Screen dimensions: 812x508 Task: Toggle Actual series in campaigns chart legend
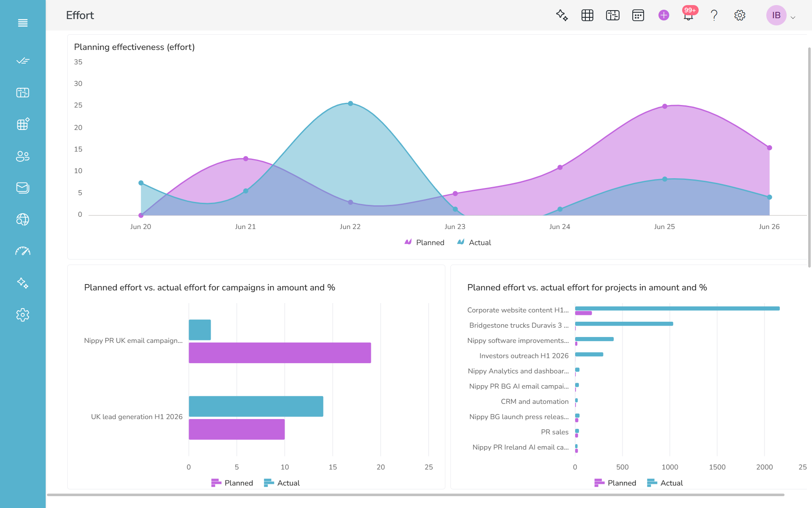(282, 483)
